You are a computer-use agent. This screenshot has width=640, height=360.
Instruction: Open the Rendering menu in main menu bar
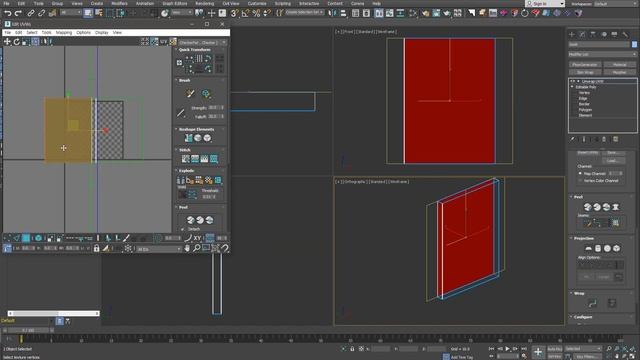pyautogui.click(x=204, y=3)
